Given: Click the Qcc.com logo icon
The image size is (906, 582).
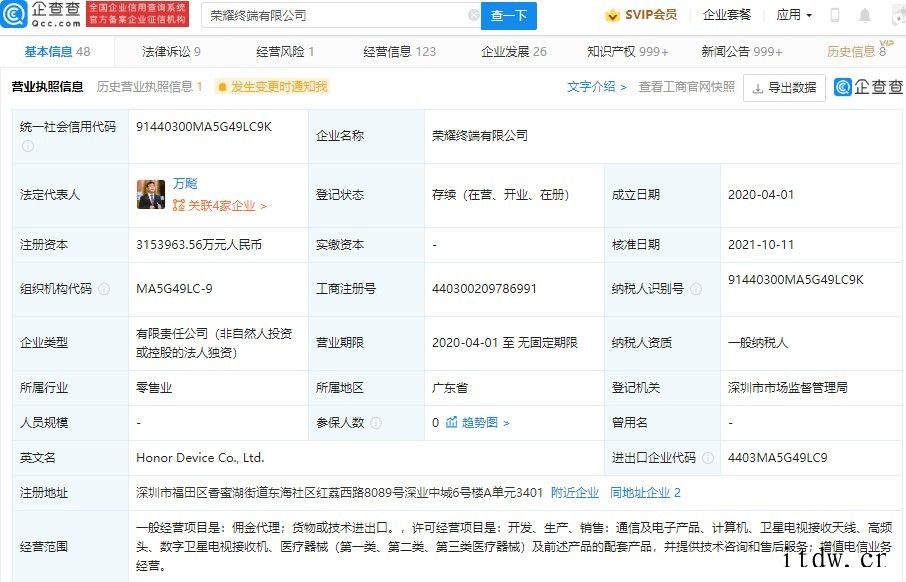Looking at the screenshot, I should 14,14.
